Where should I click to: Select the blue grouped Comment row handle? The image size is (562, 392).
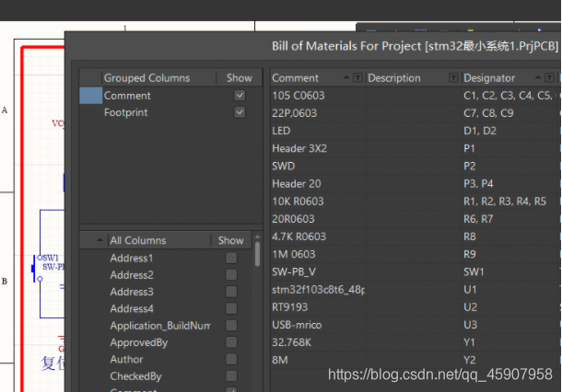[x=90, y=96]
